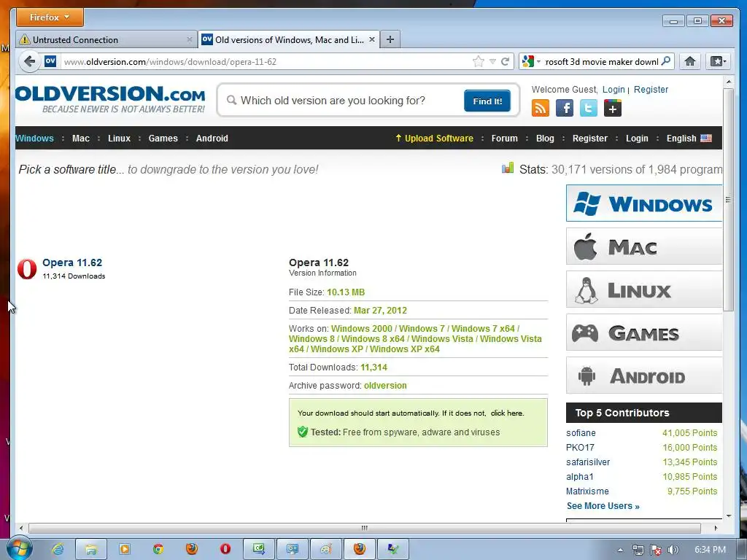The image size is (747, 560).
Task: Open contributor PKO17's profile
Action: click(580, 448)
